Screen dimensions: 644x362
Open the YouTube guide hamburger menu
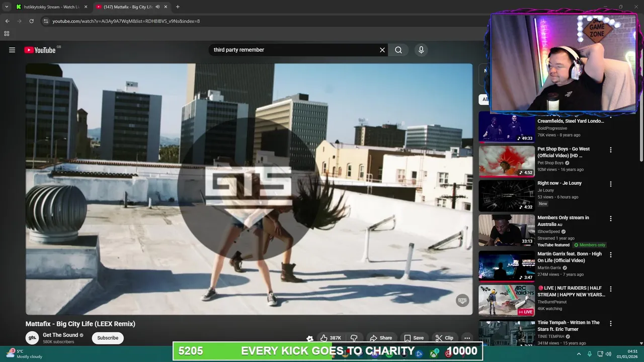[12, 50]
